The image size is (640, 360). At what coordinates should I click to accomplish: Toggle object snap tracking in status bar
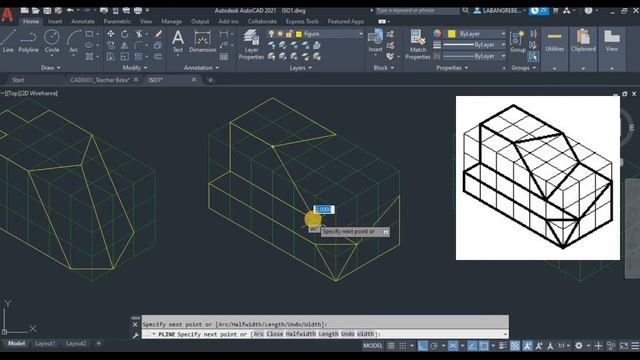point(472,346)
